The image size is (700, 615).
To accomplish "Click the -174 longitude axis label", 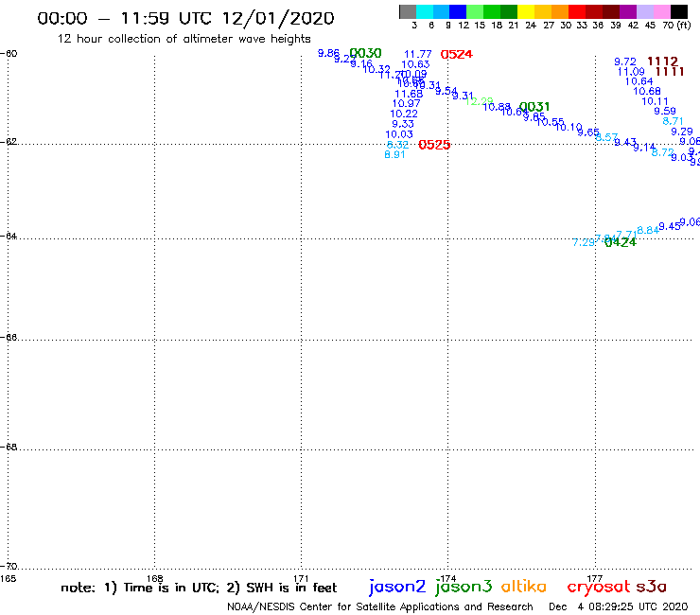I will (x=447, y=579).
